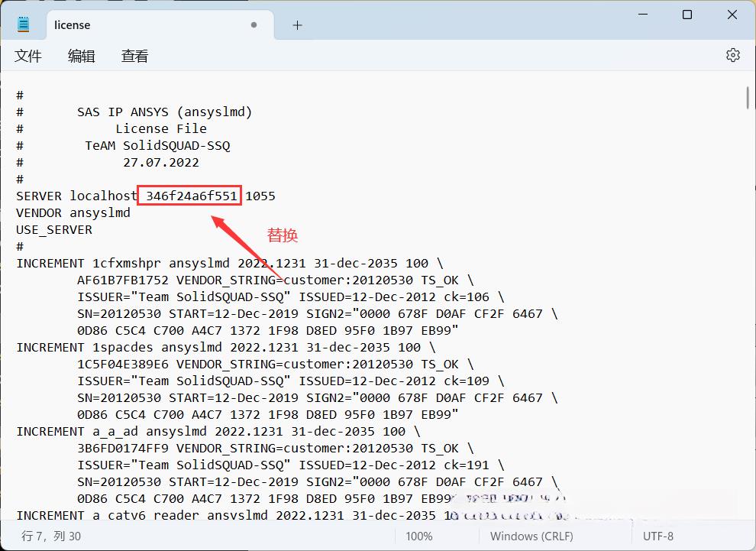Click the 行 7, 列 30 status entry
Viewport: 756px width, 551px height.
coord(51,536)
